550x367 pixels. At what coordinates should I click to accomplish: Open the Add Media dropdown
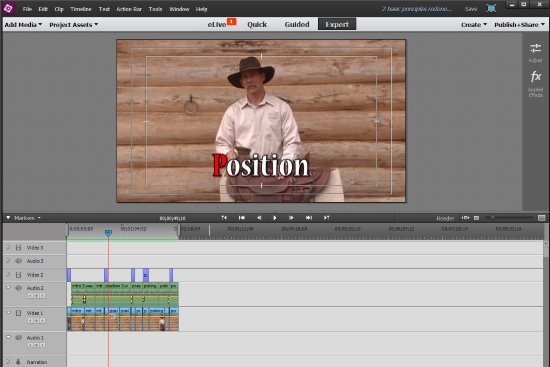(23, 25)
